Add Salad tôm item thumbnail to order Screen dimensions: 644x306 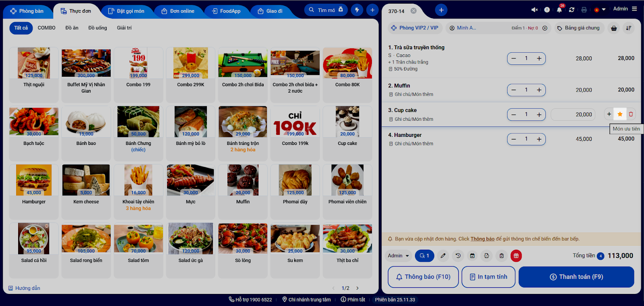(x=138, y=239)
